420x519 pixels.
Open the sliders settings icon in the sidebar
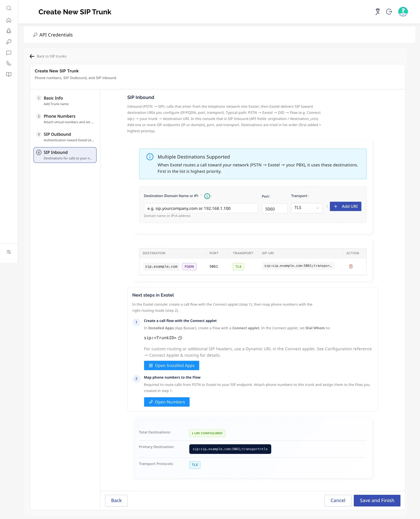point(9,252)
